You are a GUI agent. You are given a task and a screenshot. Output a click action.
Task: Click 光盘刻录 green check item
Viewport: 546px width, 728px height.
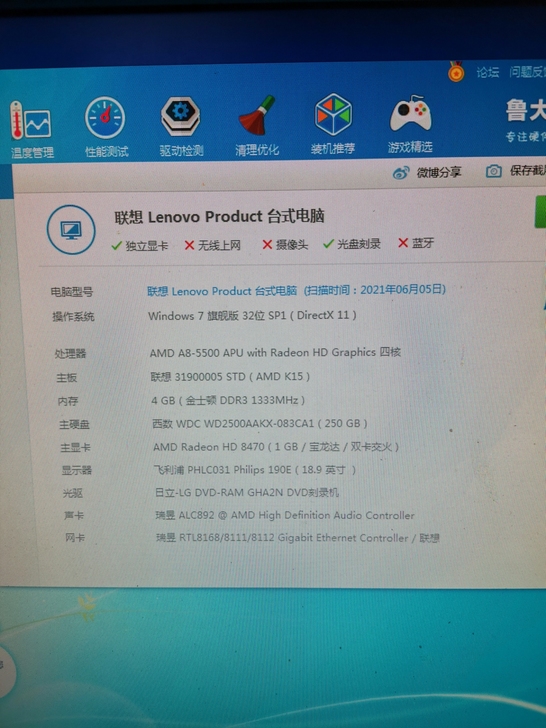tap(352, 243)
